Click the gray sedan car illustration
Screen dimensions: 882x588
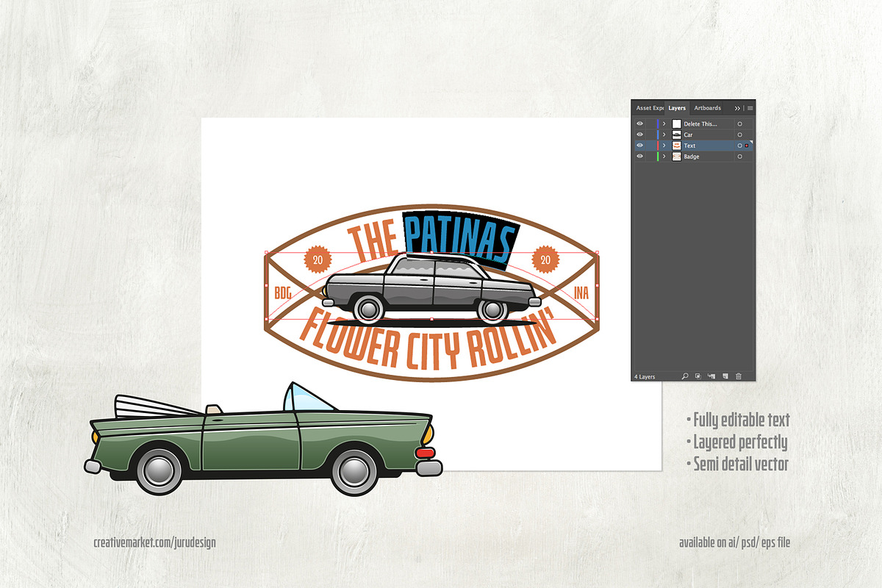tap(430, 290)
